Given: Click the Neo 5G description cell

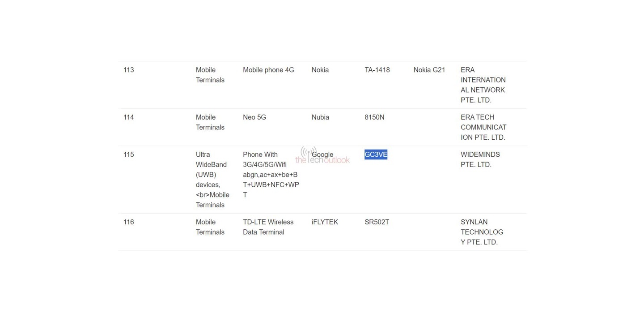Looking at the screenshot, I should [x=254, y=117].
